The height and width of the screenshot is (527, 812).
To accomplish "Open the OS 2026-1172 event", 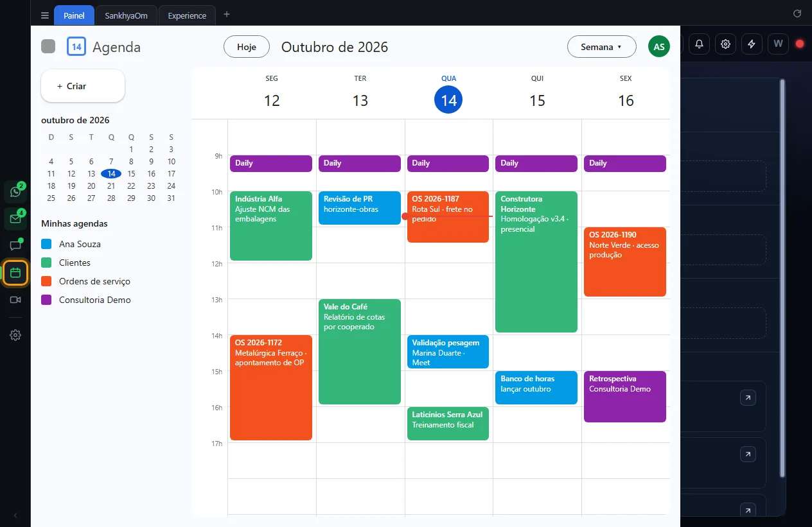I will (x=271, y=388).
